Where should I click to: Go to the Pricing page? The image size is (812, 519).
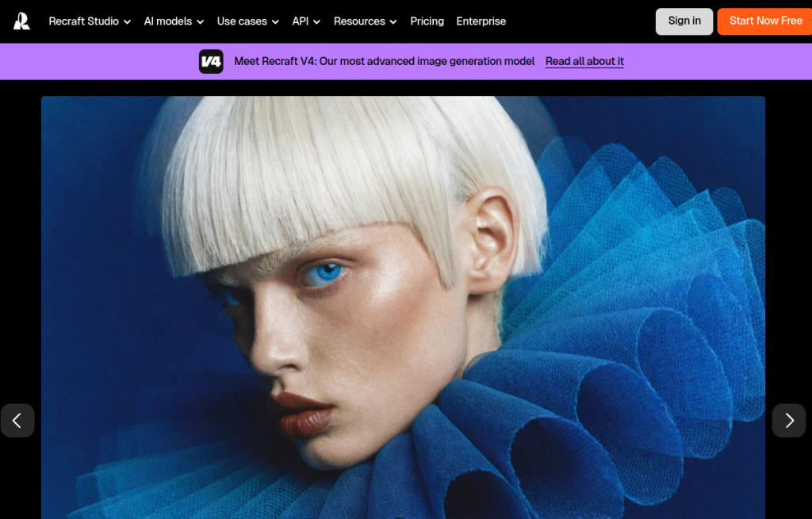click(x=427, y=21)
